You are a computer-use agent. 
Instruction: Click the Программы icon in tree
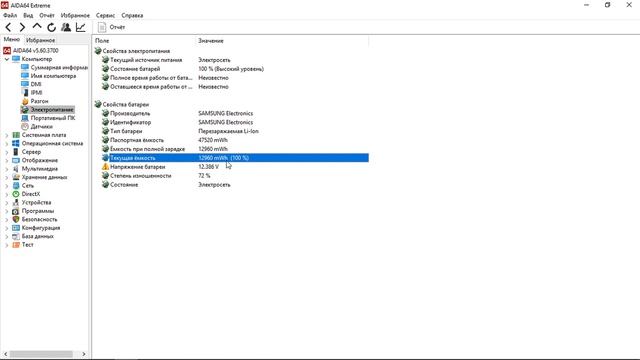pyautogui.click(x=16, y=211)
